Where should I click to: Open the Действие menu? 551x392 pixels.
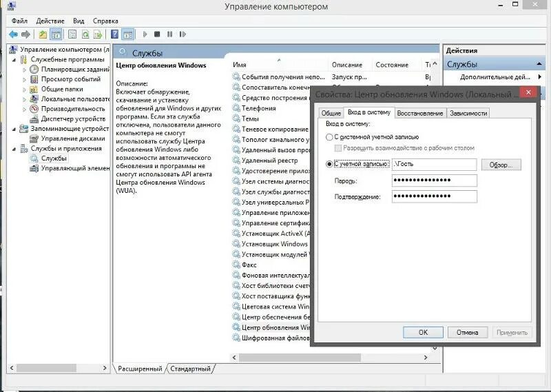point(50,21)
